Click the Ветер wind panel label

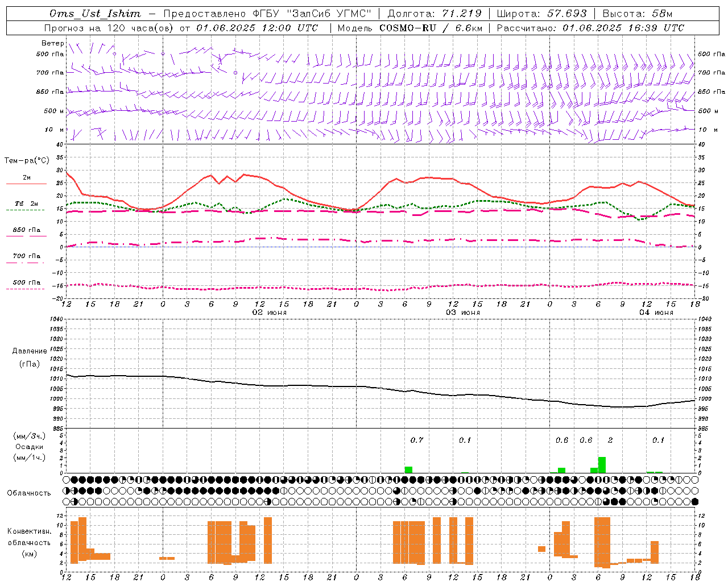pyautogui.click(x=52, y=43)
